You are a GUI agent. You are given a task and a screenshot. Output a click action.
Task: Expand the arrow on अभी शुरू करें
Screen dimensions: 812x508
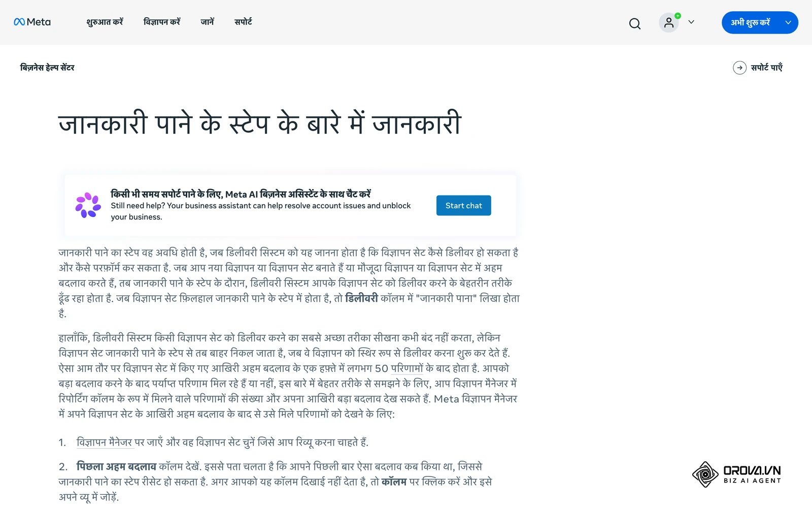[788, 22]
